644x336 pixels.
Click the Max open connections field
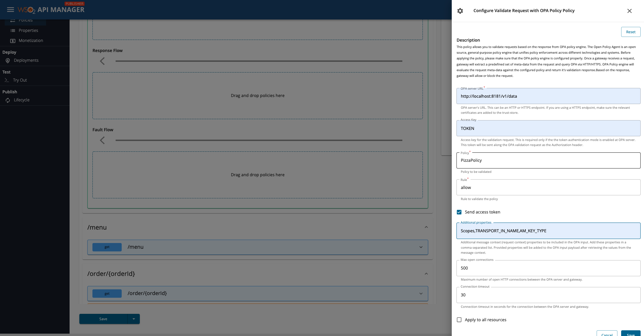pos(548,268)
